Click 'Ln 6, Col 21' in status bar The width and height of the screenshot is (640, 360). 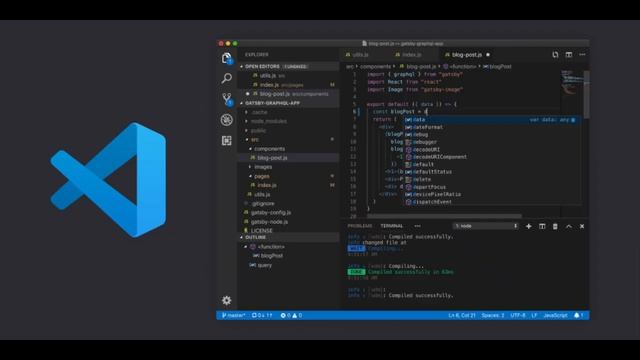[x=462, y=315]
